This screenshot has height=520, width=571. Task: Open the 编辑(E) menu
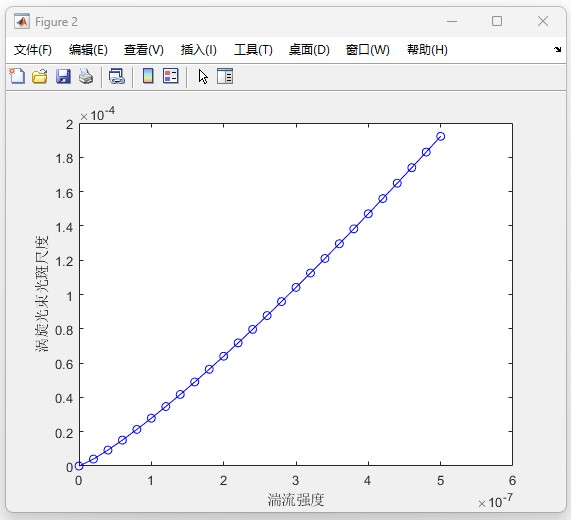click(88, 50)
